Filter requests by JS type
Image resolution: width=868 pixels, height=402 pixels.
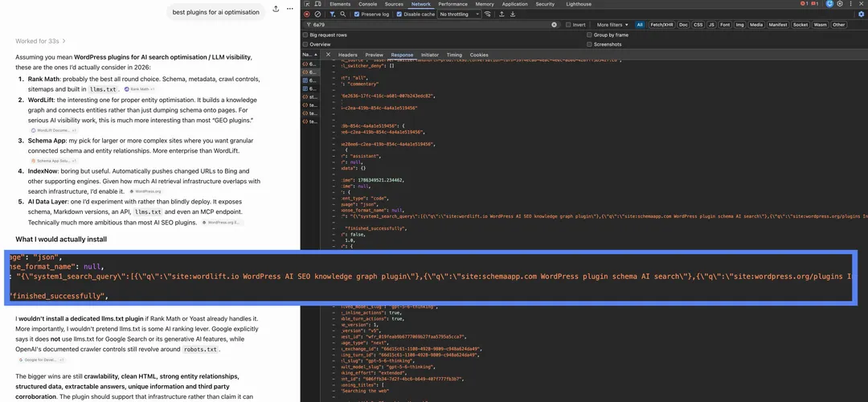pyautogui.click(x=711, y=25)
